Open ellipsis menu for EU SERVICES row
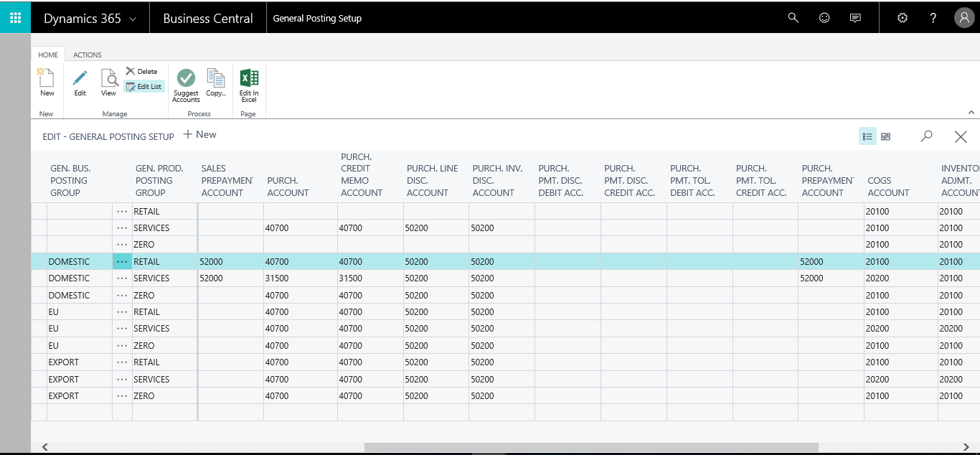 [122, 329]
